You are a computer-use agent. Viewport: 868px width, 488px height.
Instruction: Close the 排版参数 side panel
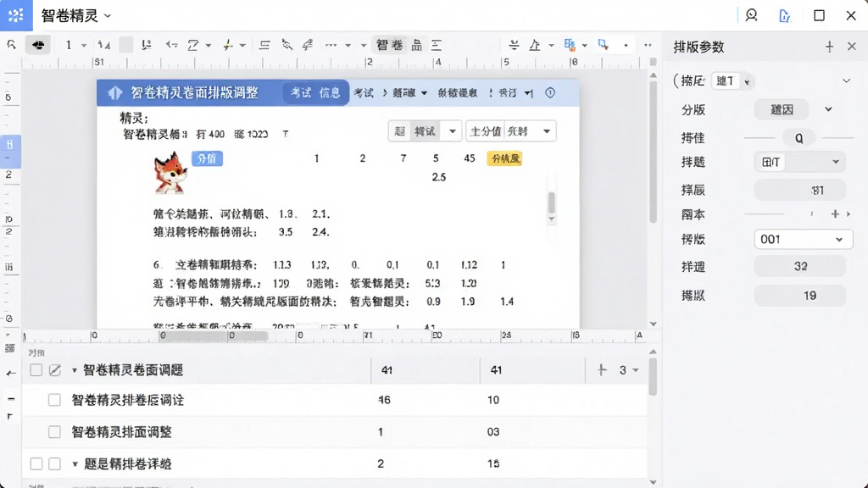[852, 47]
